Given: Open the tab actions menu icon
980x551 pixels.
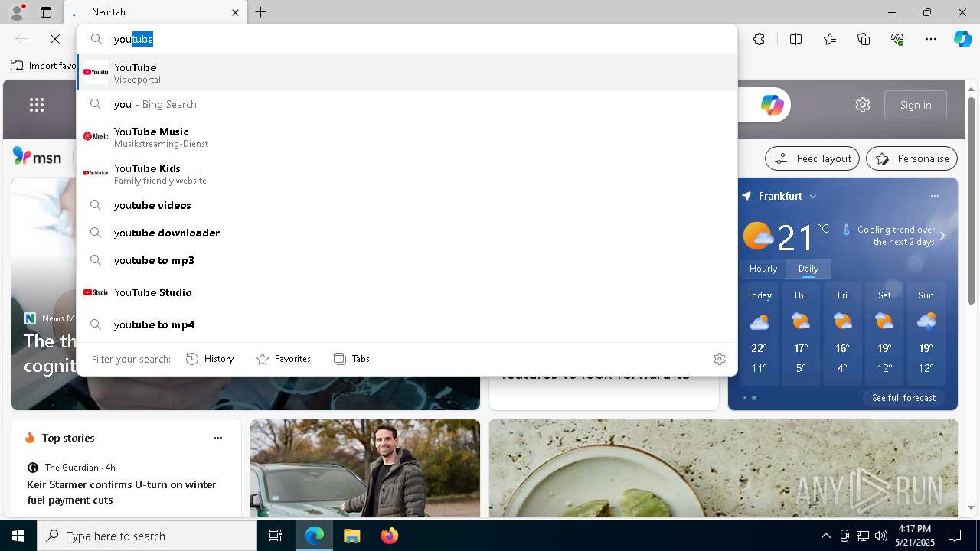Looking at the screenshot, I should [x=46, y=12].
